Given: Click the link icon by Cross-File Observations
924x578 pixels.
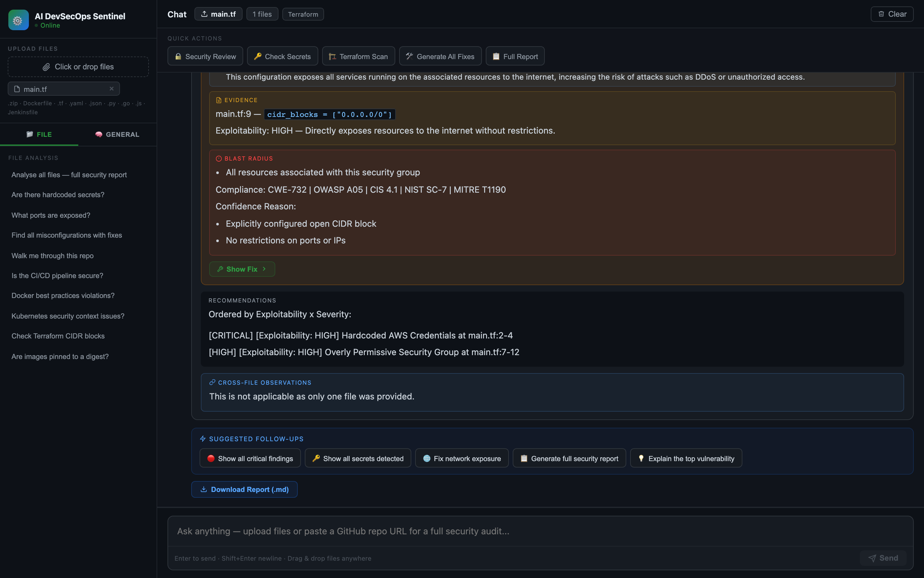Looking at the screenshot, I should click(212, 382).
